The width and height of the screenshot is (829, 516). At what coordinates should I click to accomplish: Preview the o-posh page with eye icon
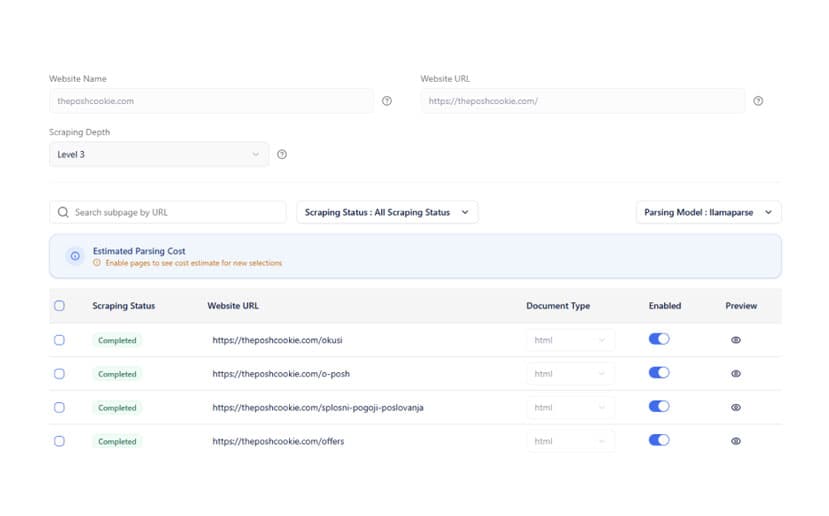point(736,374)
